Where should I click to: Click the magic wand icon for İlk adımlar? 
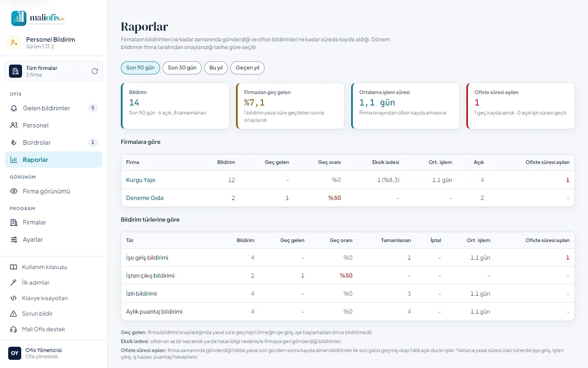coord(13,283)
